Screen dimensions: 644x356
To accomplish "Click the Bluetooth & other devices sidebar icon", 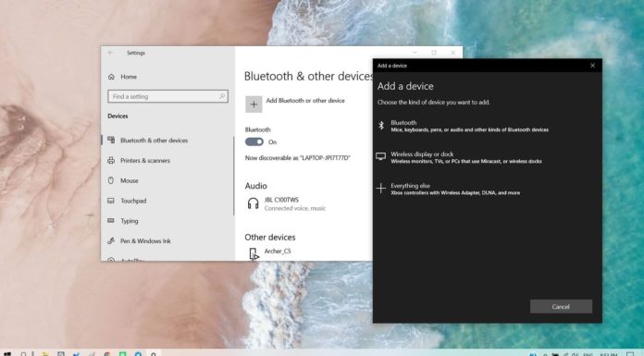I will (111, 140).
